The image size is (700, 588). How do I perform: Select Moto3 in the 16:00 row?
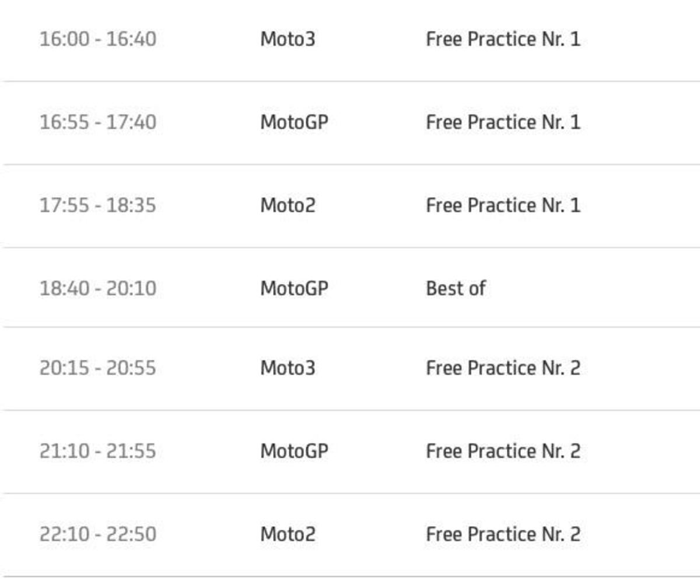pos(288,40)
